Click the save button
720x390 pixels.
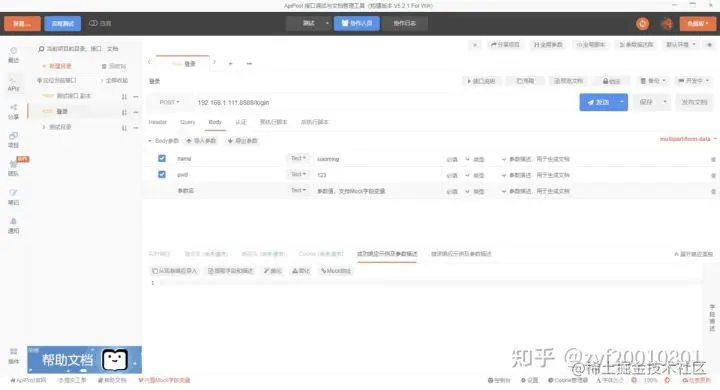pos(646,102)
